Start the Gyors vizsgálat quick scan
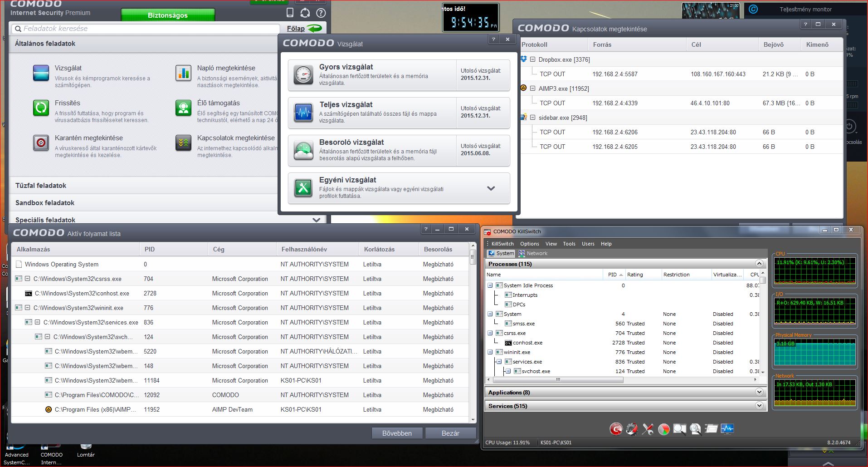The height and width of the screenshot is (467, 868). [x=399, y=75]
